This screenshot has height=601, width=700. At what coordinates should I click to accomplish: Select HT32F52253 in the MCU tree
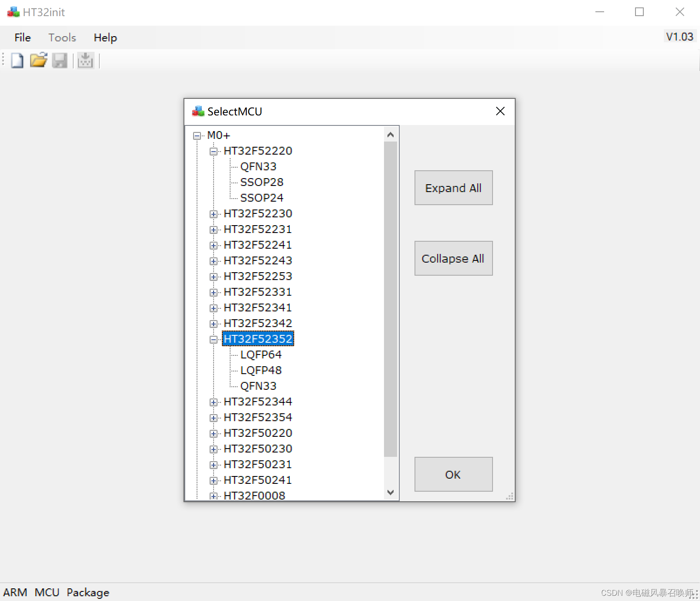[258, 276]
